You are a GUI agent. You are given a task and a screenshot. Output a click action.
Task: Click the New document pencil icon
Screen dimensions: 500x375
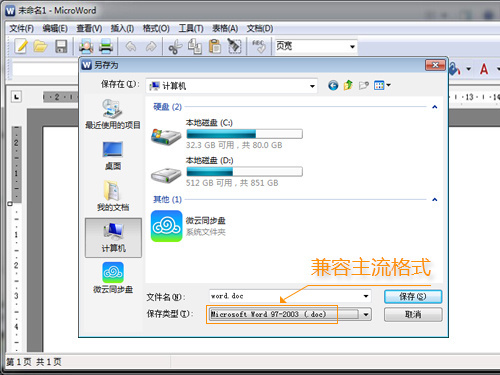click(21, 46)
